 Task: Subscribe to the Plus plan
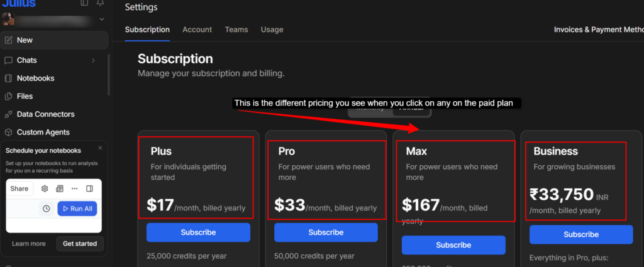click(x=198, y=232)
